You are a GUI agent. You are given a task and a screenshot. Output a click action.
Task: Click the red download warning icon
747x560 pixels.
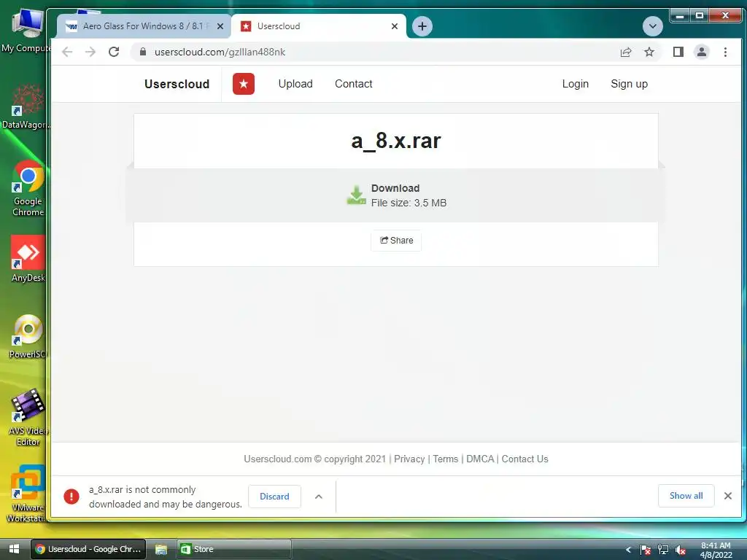pos(71,496)
